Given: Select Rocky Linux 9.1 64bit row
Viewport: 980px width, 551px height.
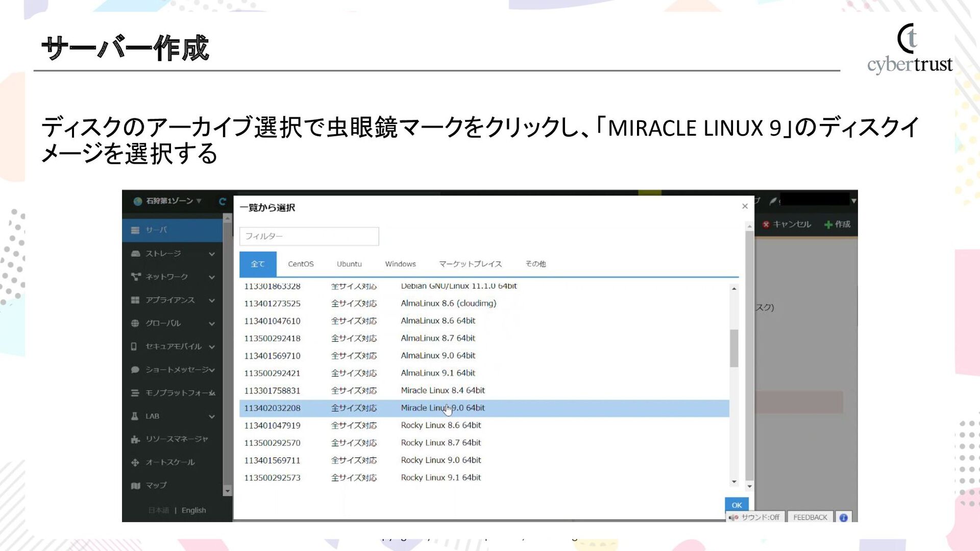Looking at the screenshot, I should pyautogui.click(x=484, y=478).
